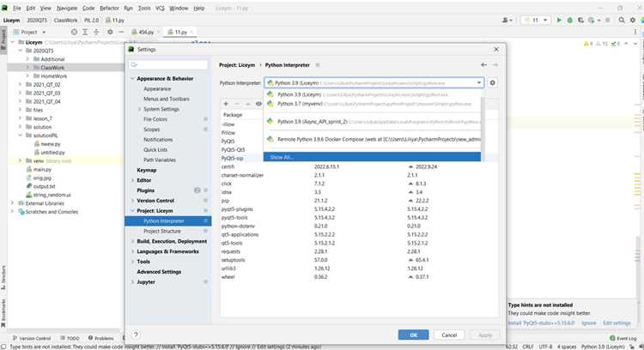Viewport: 644px width, 350px height.
Task: Choose Python 3.7 (myvenv) interpreter
Action: [x=372, y=104]
